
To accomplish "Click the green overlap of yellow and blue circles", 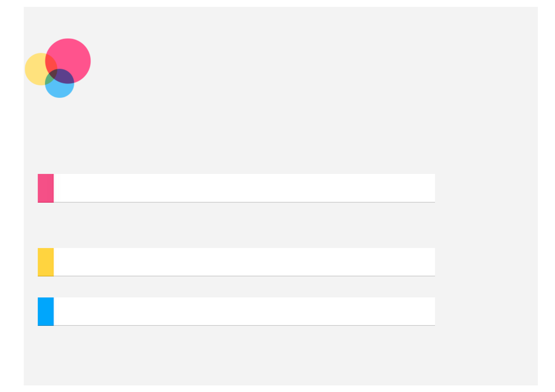I will [x=48, y=79].
